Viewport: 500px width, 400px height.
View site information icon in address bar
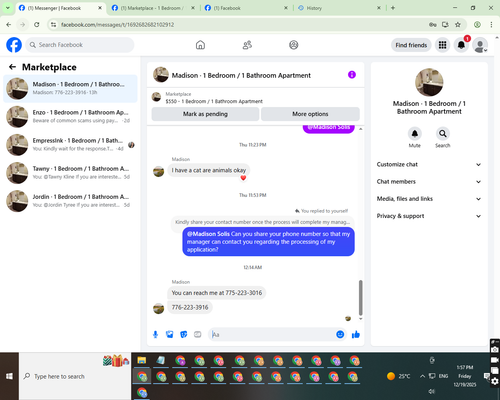pyautogui.click(x=53, y=25)
